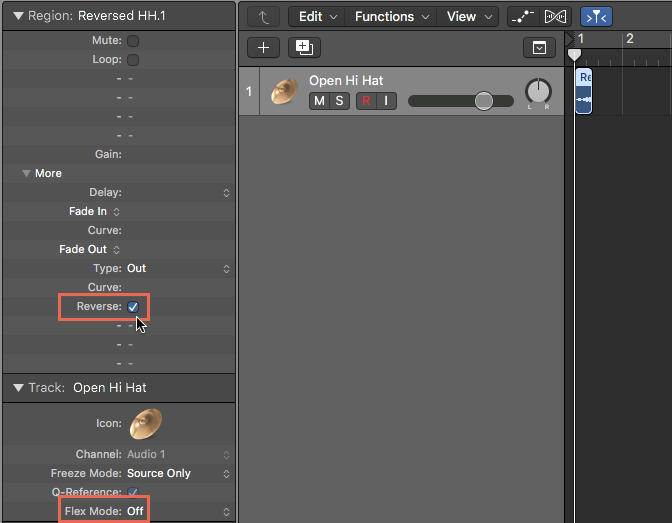Enable the Mute checkbox for region

coord(133,41)
